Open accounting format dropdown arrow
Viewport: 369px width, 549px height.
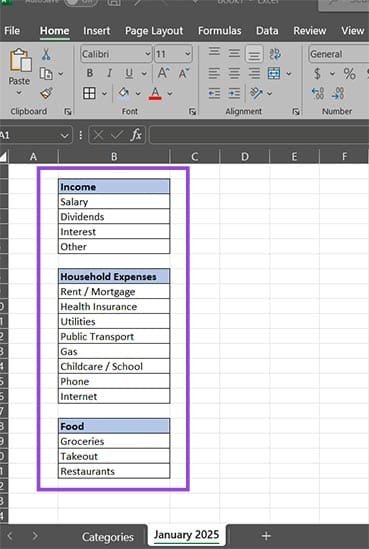(332, 74)
